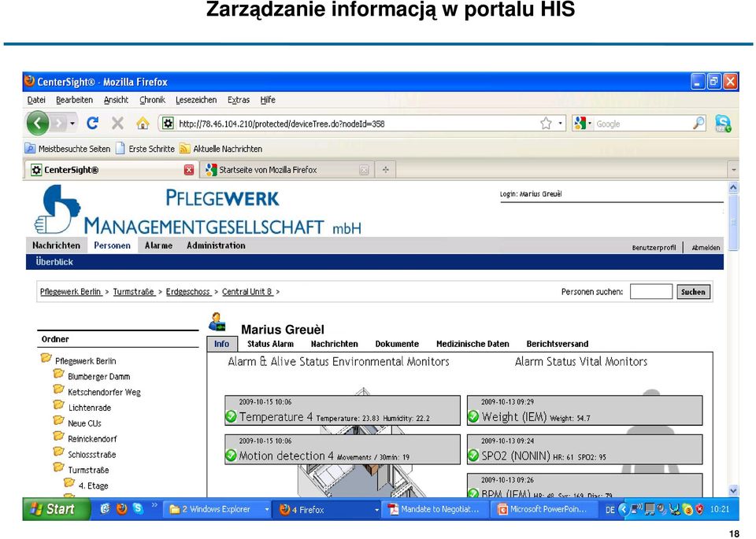Click the Abmelden link
Screen dimensions: 756x539
click(706, 248)
